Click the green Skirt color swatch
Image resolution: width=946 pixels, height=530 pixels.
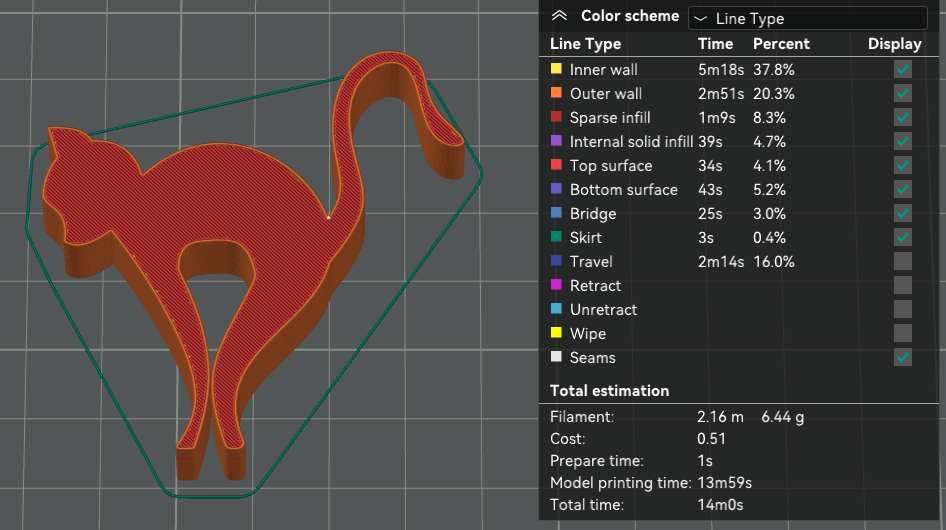pyautogui.click(x=556, y=237)
